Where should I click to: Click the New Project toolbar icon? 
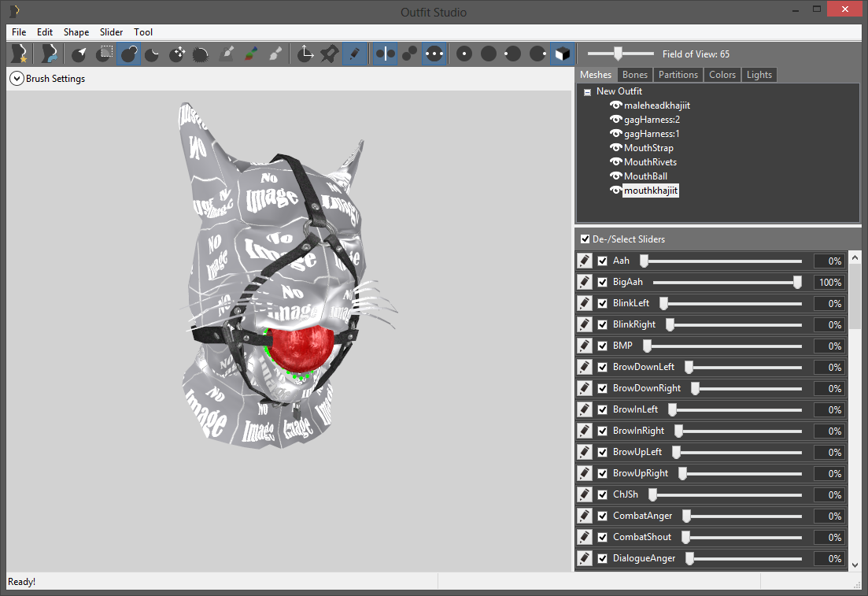(20, 54)
